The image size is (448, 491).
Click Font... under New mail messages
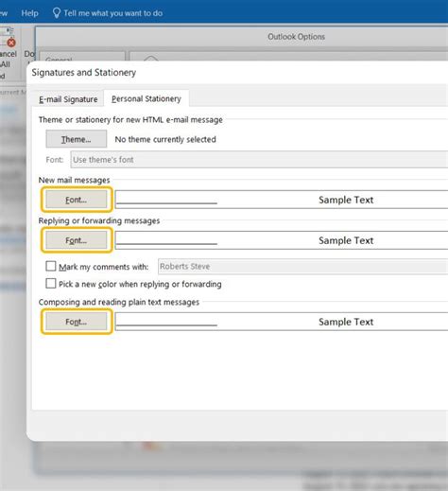[x=77, y=200]
